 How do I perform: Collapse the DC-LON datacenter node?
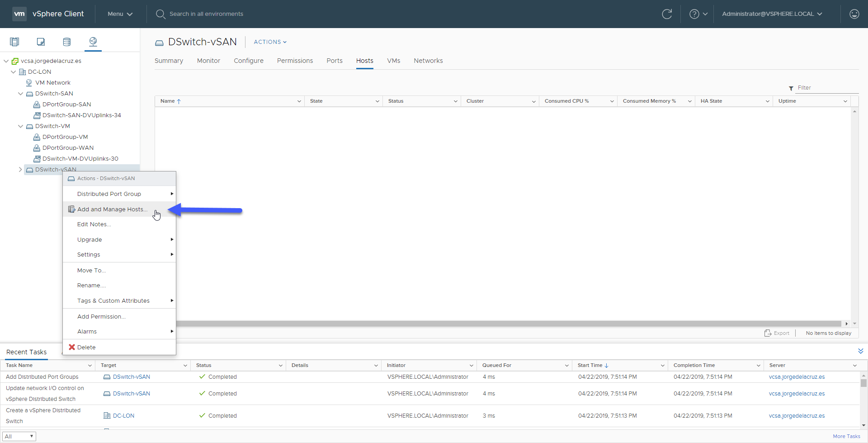click(13, 72)
